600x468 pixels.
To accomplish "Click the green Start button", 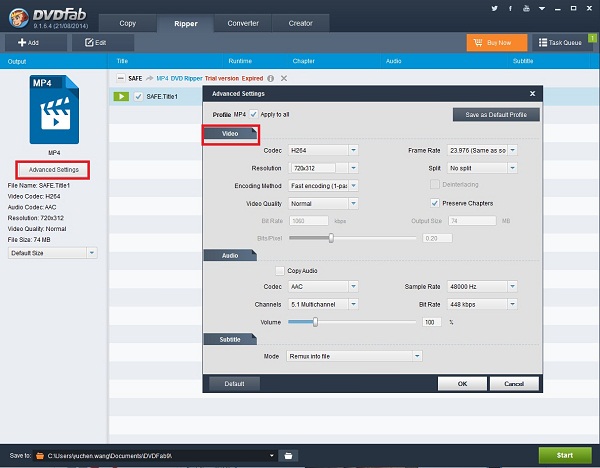I will (x=565, y=455).
